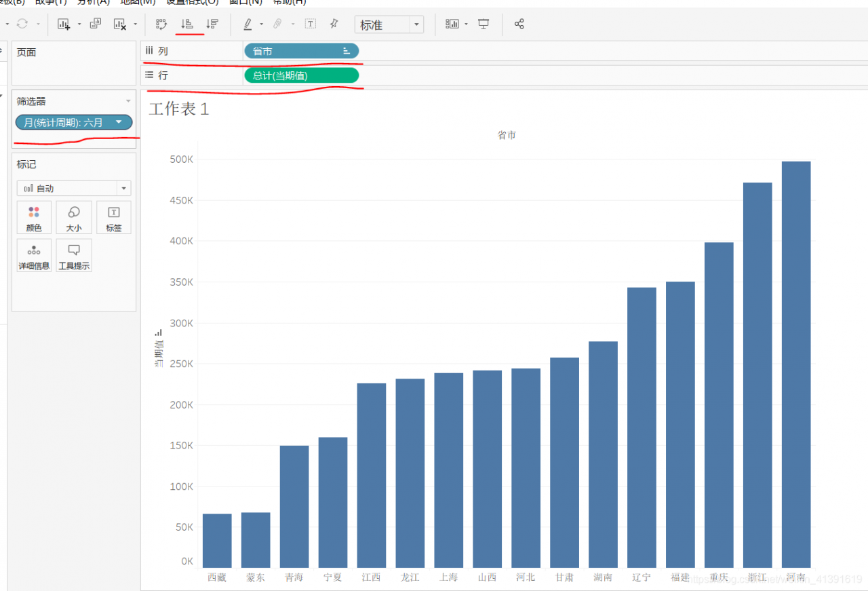Image resolution: width=868 pixels, height=591 pixels.
Task: Click the share icon in the toolbar
Action: [519, 24]
